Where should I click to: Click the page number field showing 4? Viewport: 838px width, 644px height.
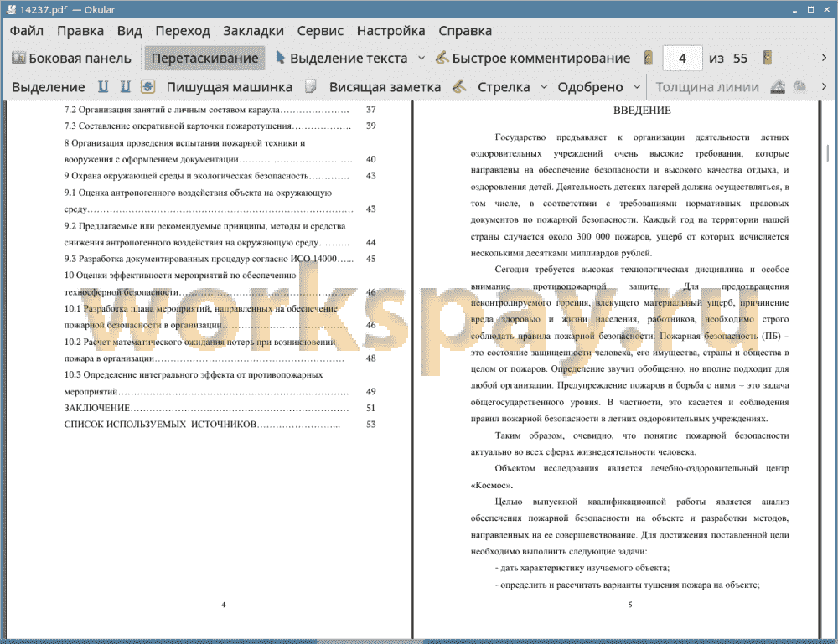click(x=682, y=59)
